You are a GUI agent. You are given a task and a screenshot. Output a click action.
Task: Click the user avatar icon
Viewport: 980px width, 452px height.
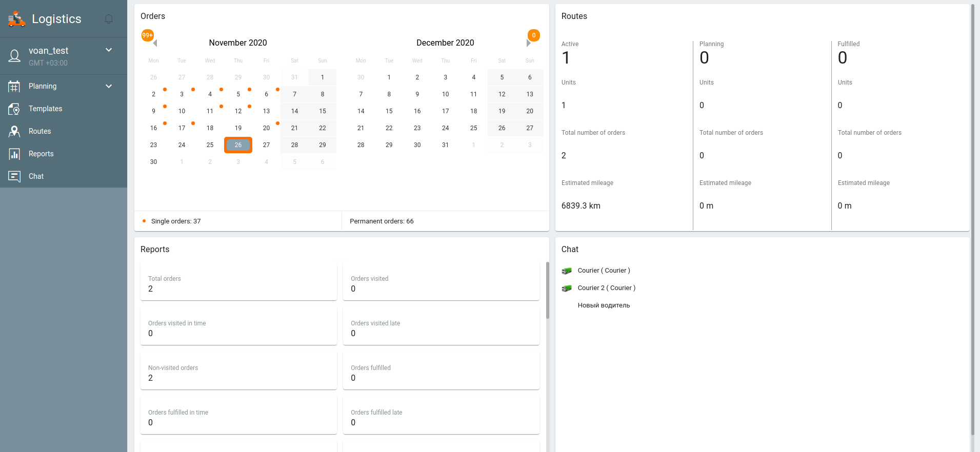pyautogui.click(x=14, y=56)
